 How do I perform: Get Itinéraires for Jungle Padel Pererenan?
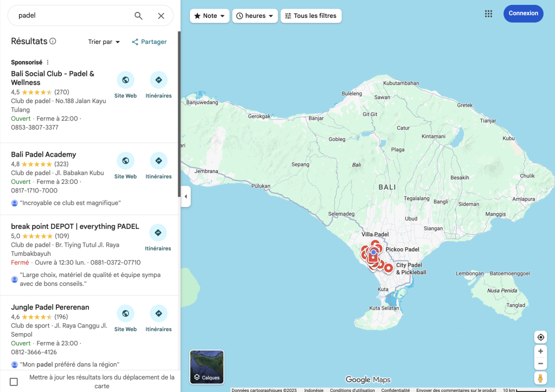[x=159, y=313]
